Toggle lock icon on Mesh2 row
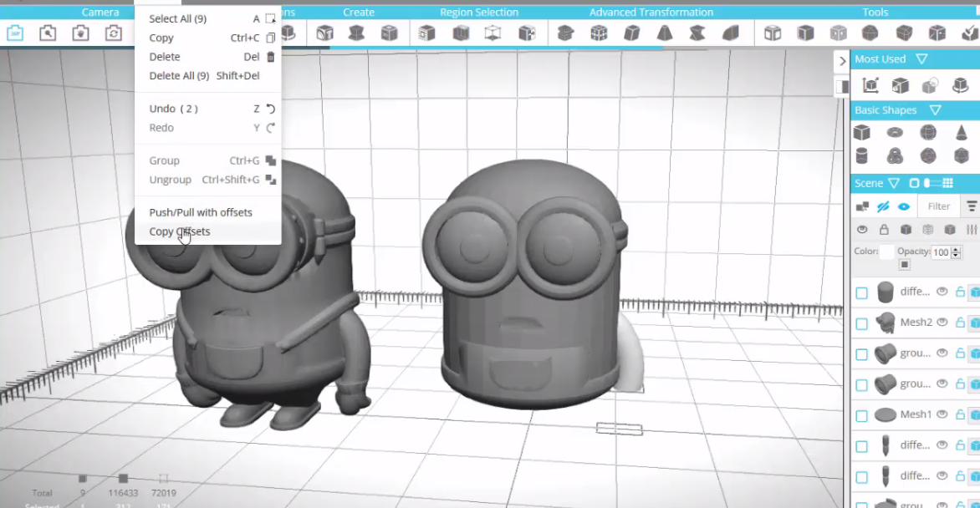The height and width of the screenshot is (508, 980). [960, 322]
